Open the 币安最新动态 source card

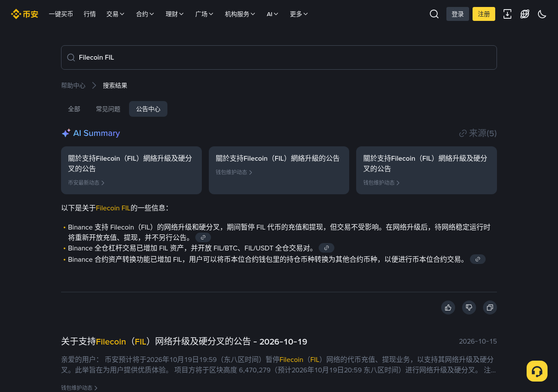(131, 170)
